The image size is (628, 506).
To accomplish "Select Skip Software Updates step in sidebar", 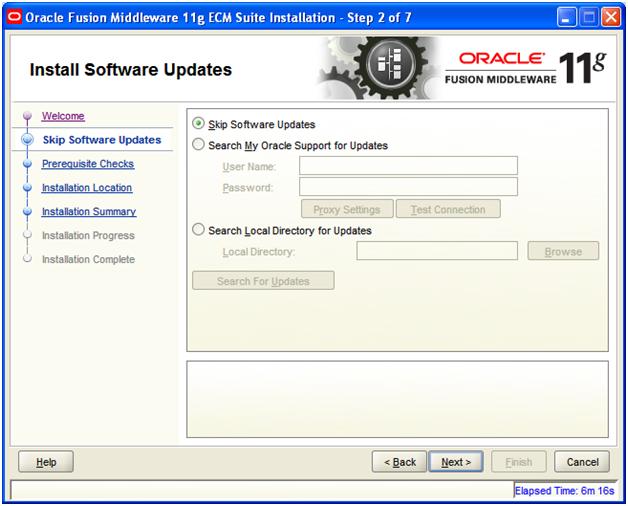I will 102,140.
